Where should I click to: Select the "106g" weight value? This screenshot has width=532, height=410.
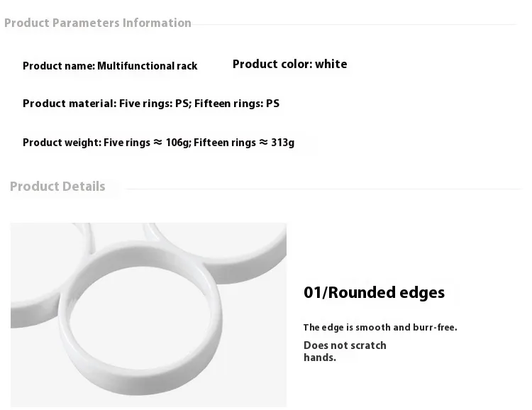coord(178,143)
